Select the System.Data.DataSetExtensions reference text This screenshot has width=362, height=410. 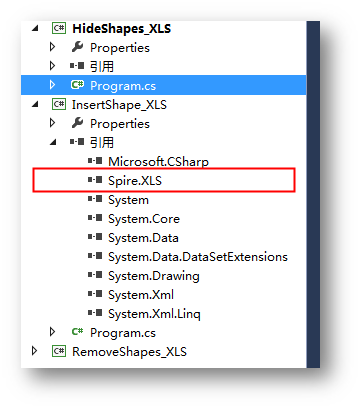(198, 257)
